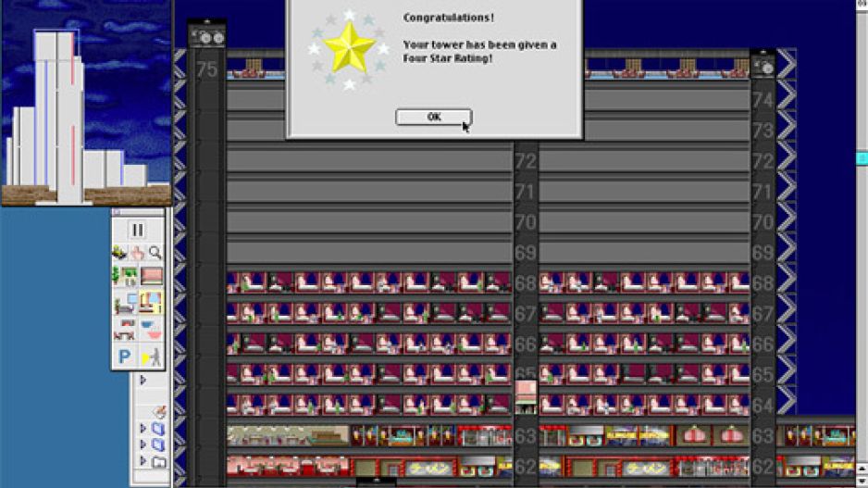
Task: Click the gold star icon in the dialog
Action: [x=349, y=48]
